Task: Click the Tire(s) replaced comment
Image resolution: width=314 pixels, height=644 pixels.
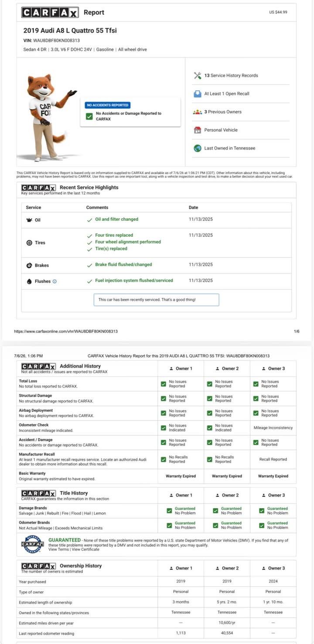Action: pyautogui.click(x=111, y=249)
